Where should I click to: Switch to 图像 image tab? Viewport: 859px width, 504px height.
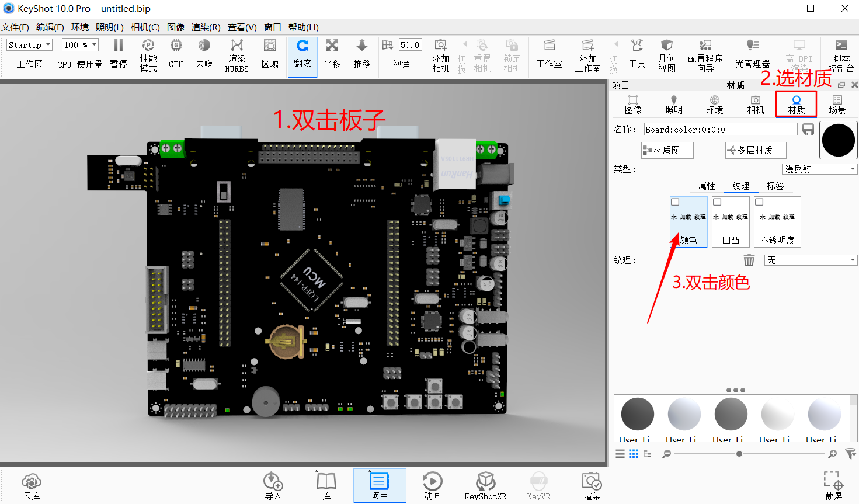click(x=633, y=105)
